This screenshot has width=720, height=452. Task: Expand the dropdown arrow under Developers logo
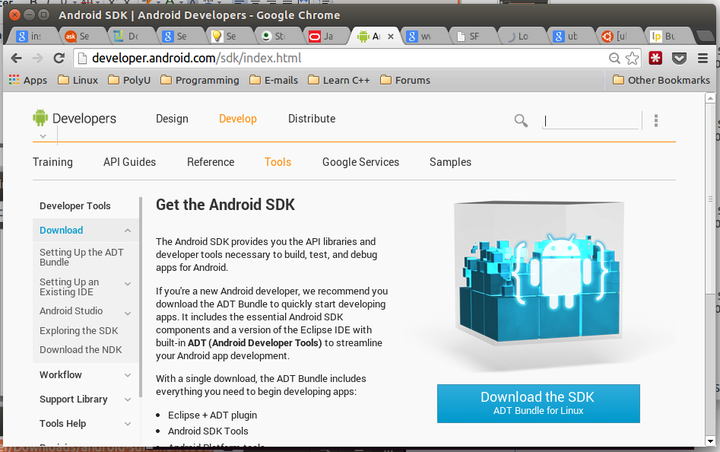(x=43, y=136)
